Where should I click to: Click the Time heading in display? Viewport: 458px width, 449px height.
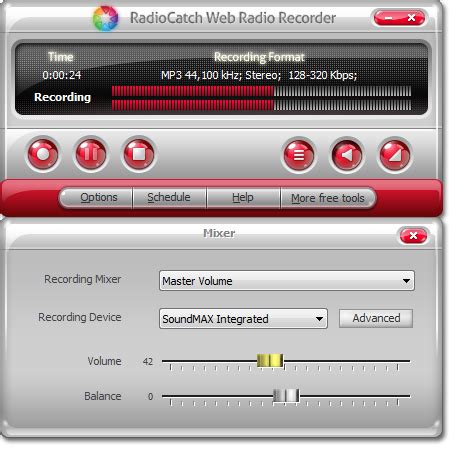tap(61, 57)
